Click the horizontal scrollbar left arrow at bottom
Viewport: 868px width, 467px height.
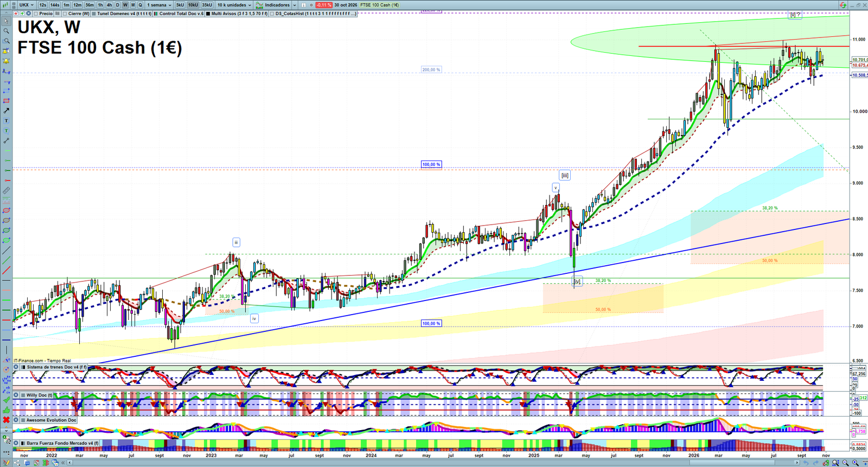[69, 463]
